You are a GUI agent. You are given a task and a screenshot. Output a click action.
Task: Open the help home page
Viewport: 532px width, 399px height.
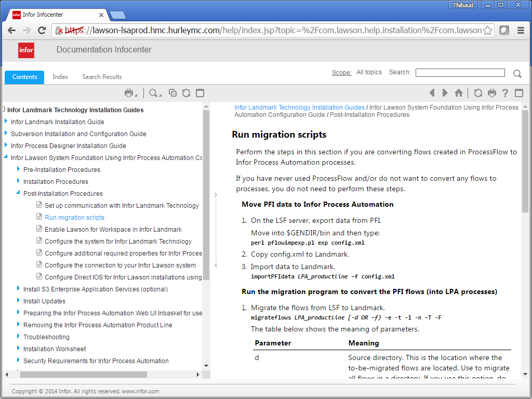[458, 93]
